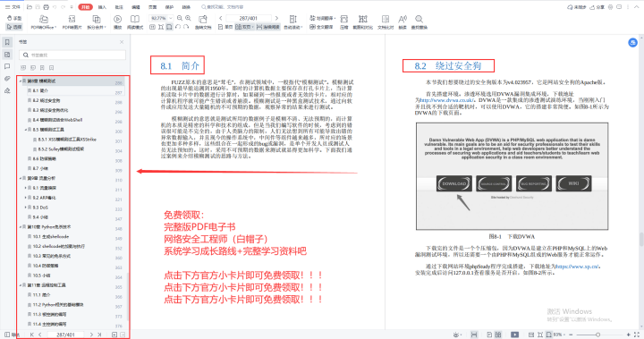Image resolution: width=644 pixels, height=339 pixels.
Task: Collapse the 第10章 Python chapter in bookmarks
Action: click(21, 227)
